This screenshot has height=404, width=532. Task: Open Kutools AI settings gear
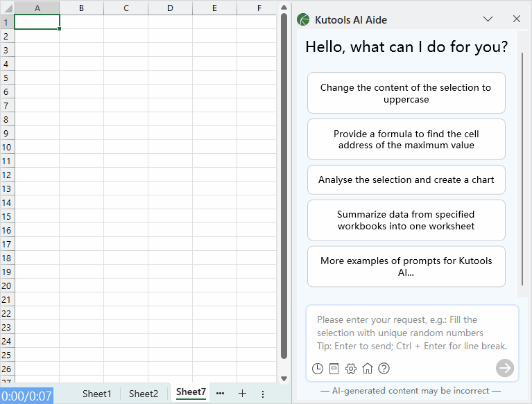pos(351,369)
